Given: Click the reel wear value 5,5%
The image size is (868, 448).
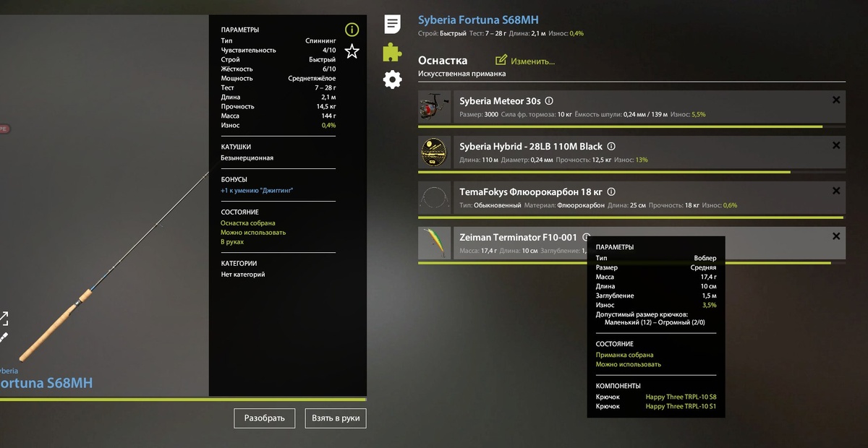Looking at the screenshot, I should (x=699, y=115).
